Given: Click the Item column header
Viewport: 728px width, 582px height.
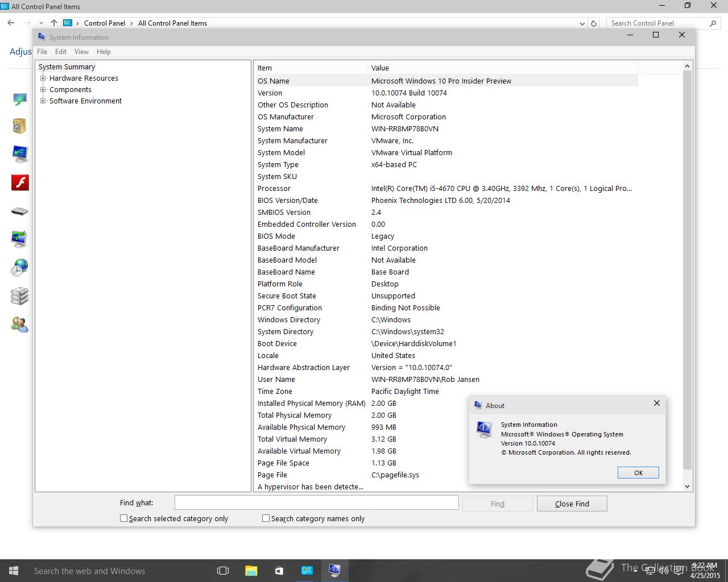Looking at the screenshot, I should pyautogui.click(x=311, y=68).
